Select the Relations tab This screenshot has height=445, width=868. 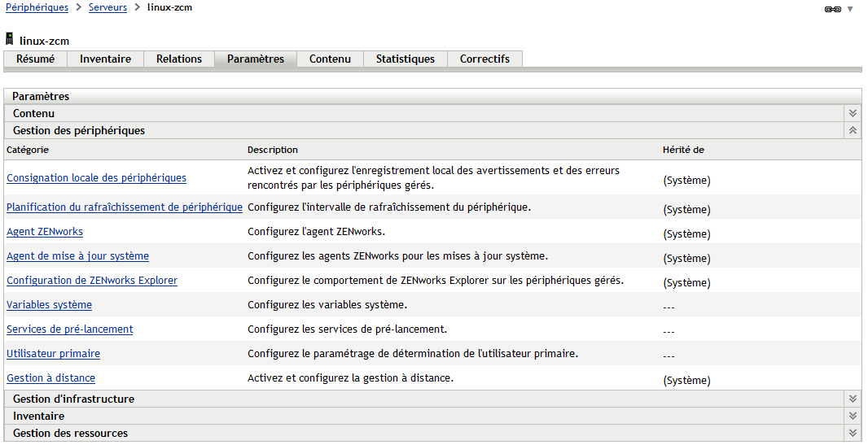(179, 59)
